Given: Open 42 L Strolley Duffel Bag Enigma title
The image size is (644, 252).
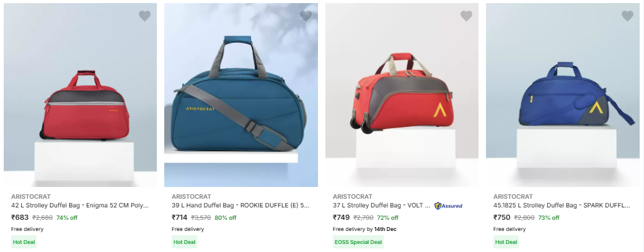Looking at the screenshot, I should click(x=80, y=206).
